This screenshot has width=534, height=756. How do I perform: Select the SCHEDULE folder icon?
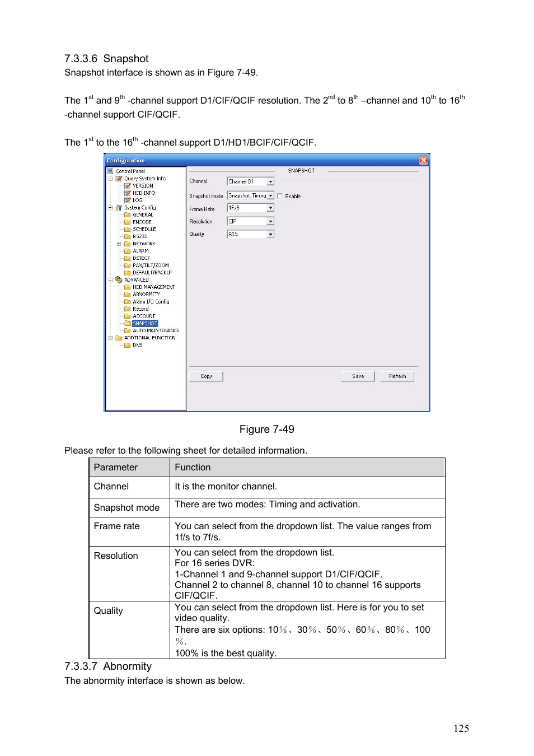pos(127,230)
